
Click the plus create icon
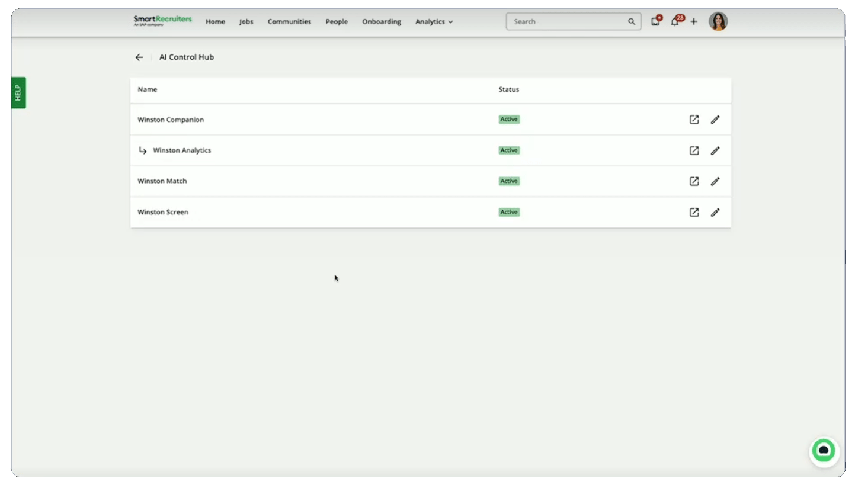click(694, 22)
